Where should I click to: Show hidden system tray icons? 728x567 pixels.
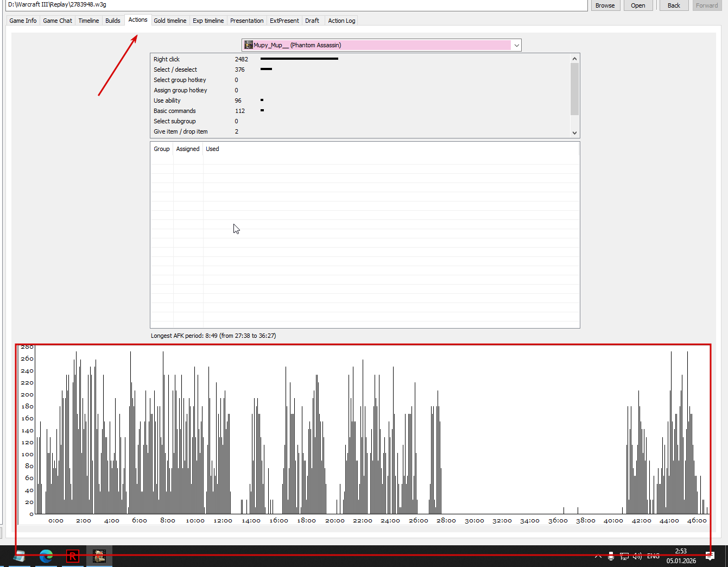pyautogui.click(x=598, y=556)
